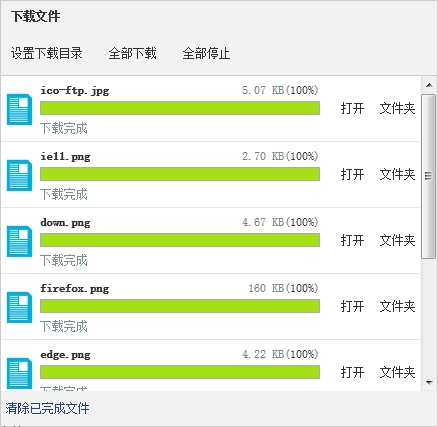Click the firefox.png green progress bar
Image resolution: width=438 pixels, height=427 pixels.
point(180,306)
